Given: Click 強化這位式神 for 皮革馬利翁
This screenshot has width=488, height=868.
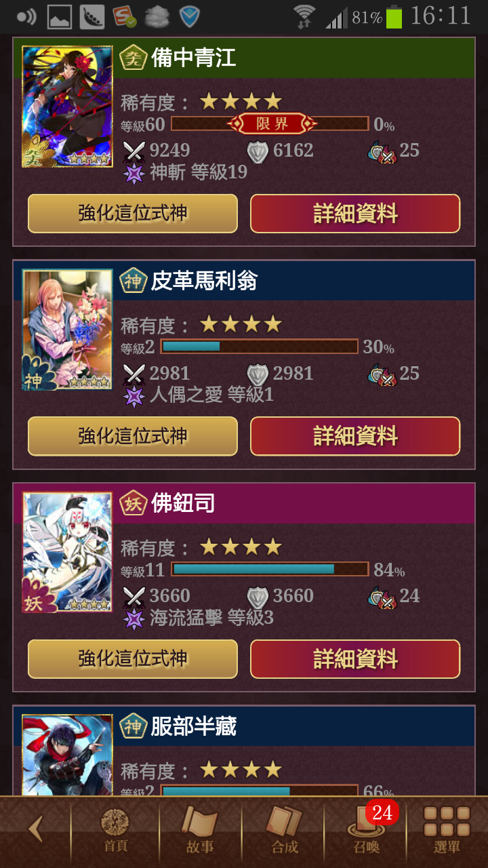Looking at the screenshot, I should click(133, 436).
